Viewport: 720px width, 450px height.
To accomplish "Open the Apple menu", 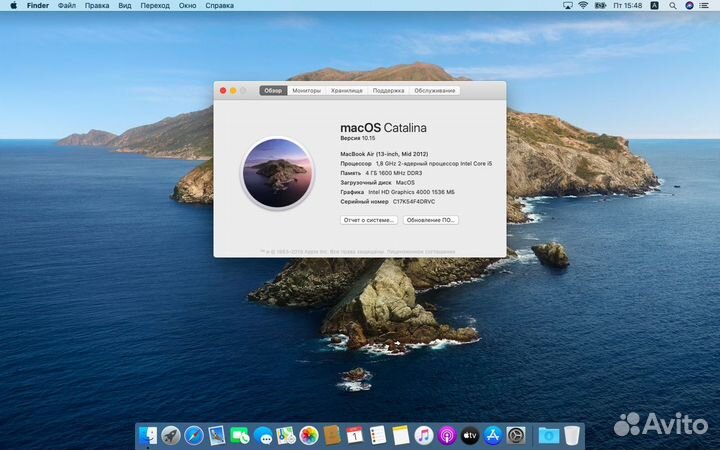I will click(13, 6).
